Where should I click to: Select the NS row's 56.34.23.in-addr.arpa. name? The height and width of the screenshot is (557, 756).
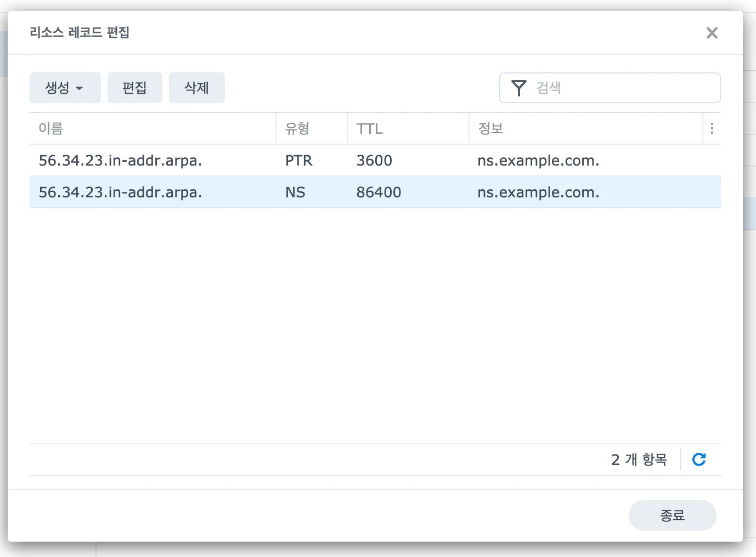click(x=121, y=192)
